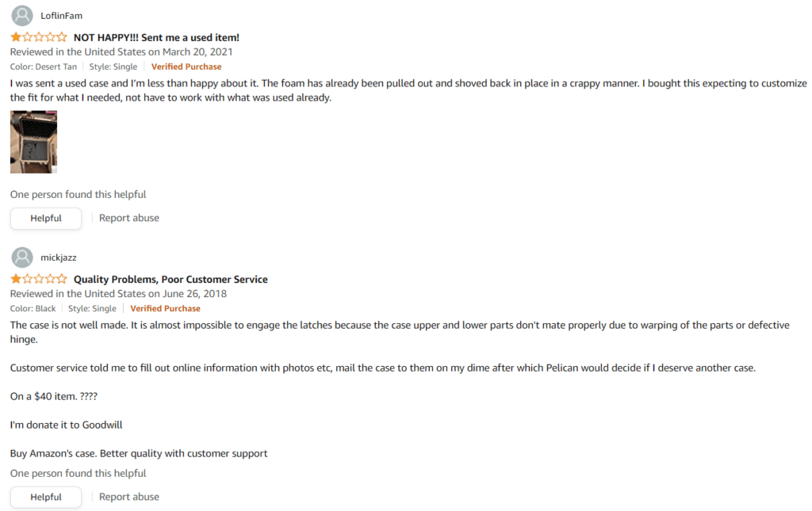Open the mickjazz username link
Screen dimensions: 812x511
tap(59, 257)
